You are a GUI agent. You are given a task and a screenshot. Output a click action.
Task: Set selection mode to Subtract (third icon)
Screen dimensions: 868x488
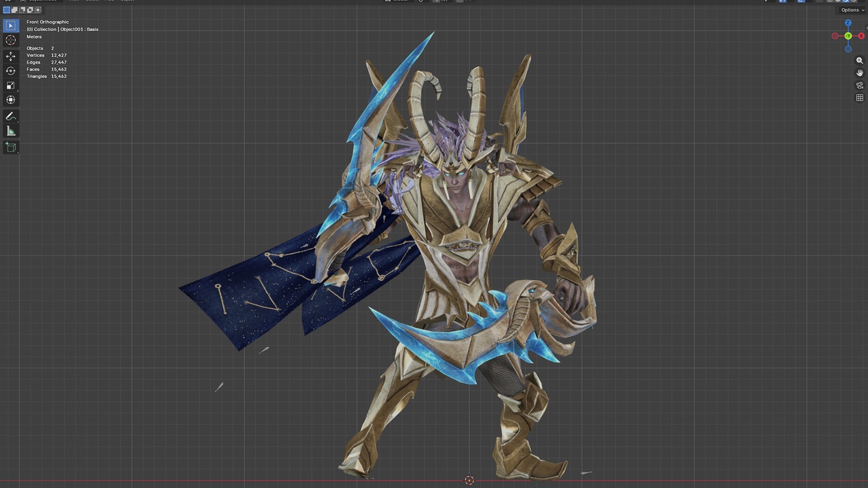(22, 10)
